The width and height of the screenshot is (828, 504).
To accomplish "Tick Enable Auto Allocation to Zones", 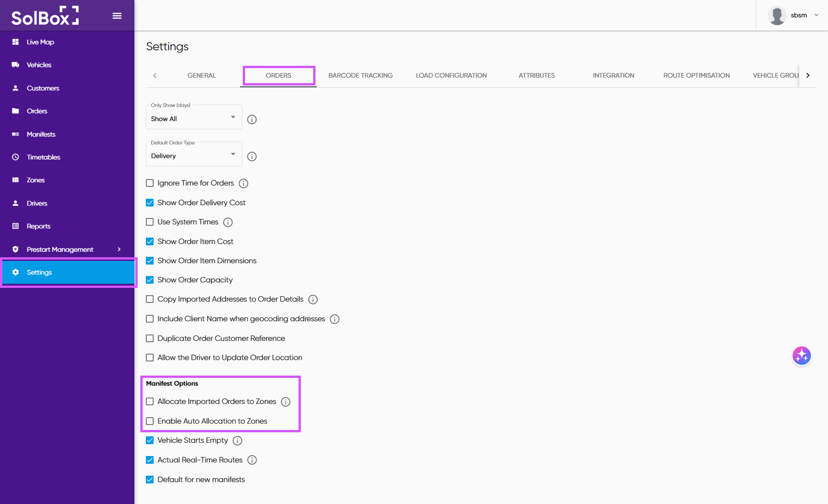I will point(150,421).
